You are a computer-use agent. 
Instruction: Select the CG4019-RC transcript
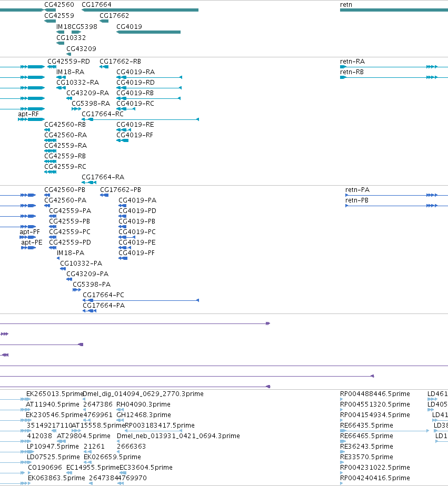point(126,109)
